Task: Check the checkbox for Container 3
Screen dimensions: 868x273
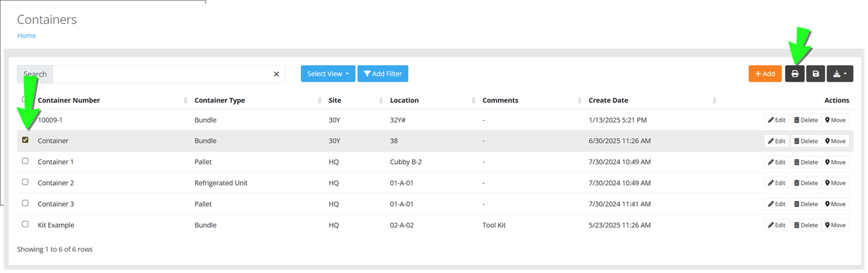Action: pos(25,203)
